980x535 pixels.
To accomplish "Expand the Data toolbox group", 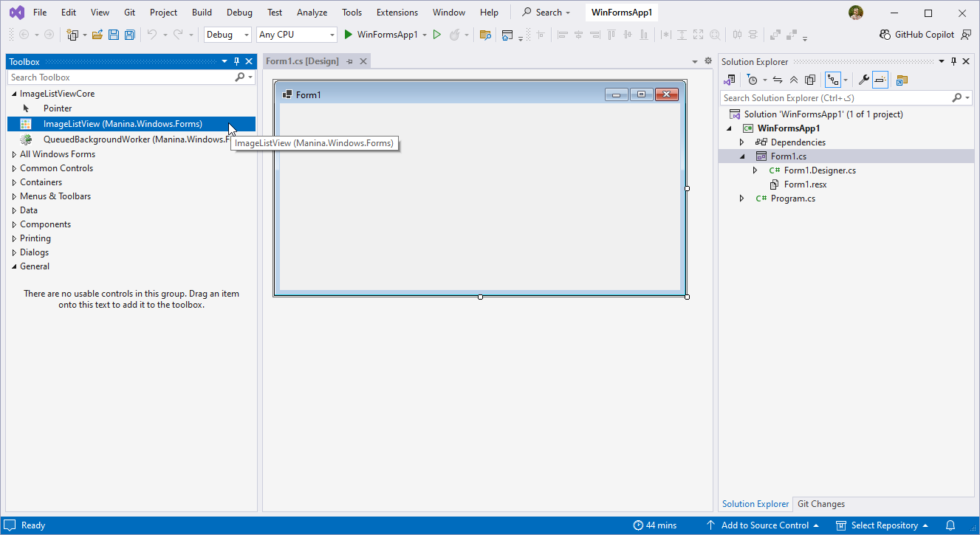I will 14,210.
